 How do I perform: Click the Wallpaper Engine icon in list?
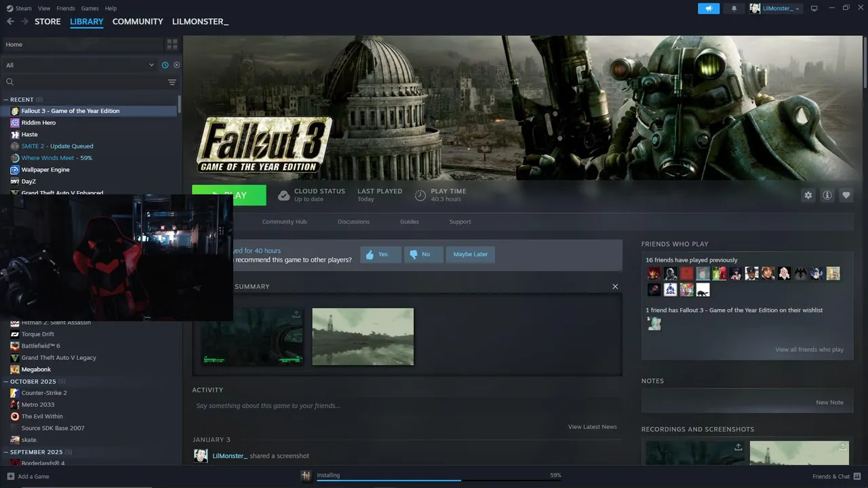(x=15, y=169)
